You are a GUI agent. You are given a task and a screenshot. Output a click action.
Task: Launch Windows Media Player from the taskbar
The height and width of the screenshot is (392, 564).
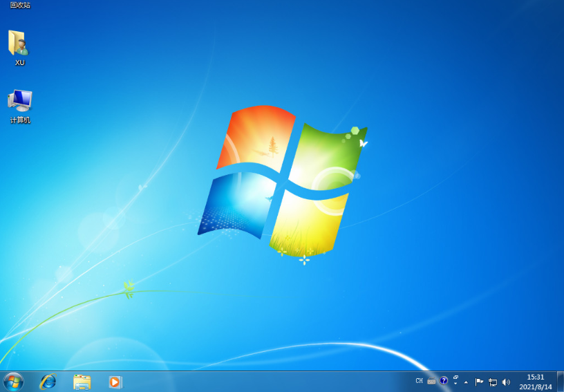[115, 381]
